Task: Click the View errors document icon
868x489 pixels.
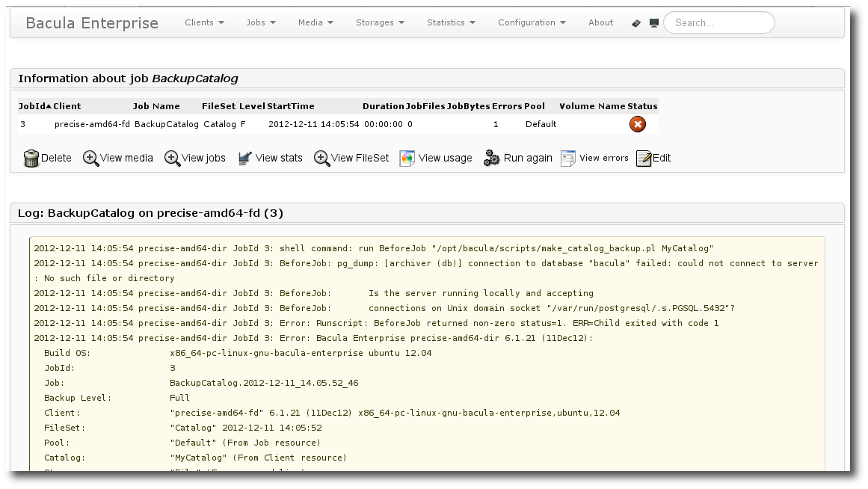Action: [568, 159]
